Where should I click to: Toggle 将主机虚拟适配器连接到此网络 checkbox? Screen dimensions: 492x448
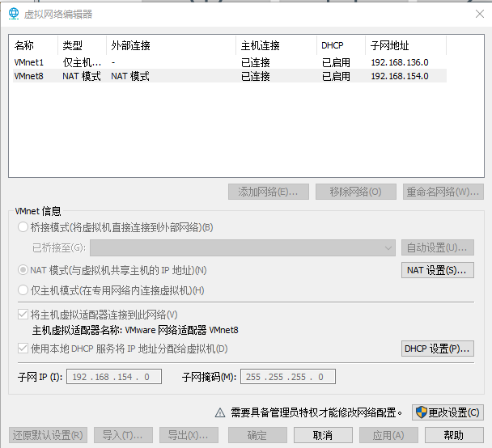(x=23, y=314)
